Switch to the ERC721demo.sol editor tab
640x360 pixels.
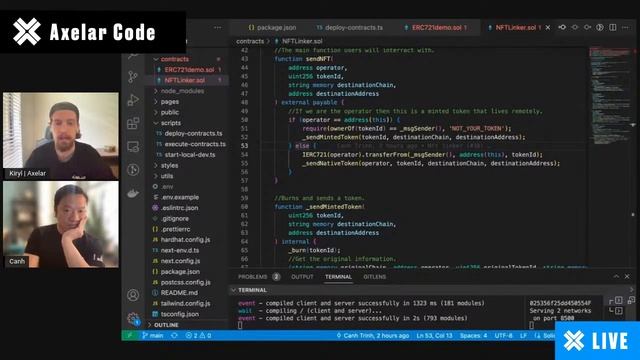[435, 27]
